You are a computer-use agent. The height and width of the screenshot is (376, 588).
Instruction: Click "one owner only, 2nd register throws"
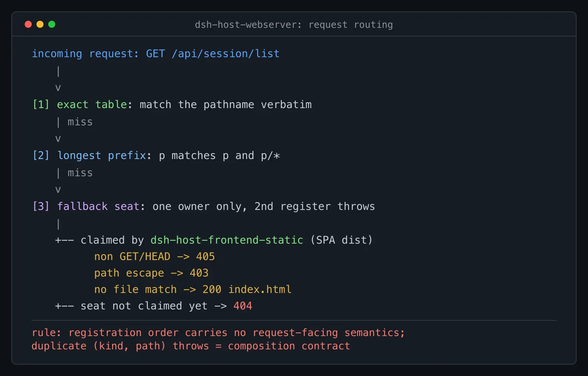click(264, 206)
